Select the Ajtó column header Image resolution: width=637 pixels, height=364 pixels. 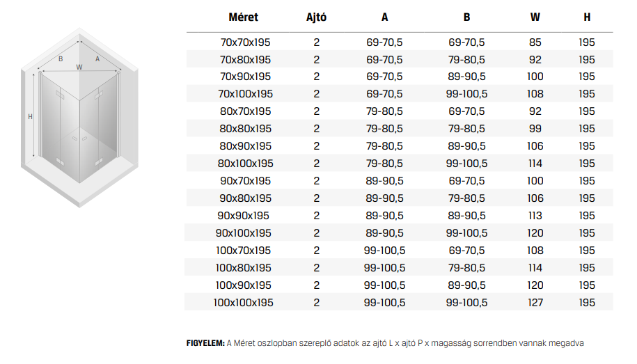pos(316,17)
